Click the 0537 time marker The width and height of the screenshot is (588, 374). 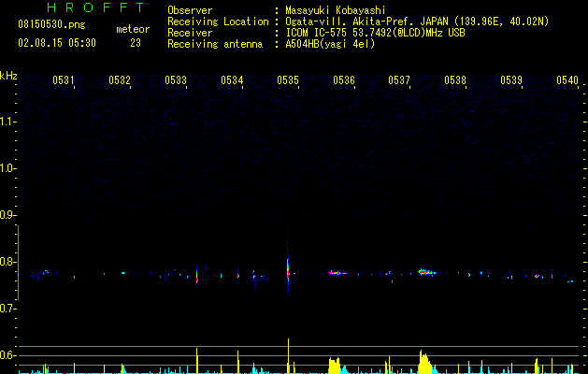tap(399, 80)
